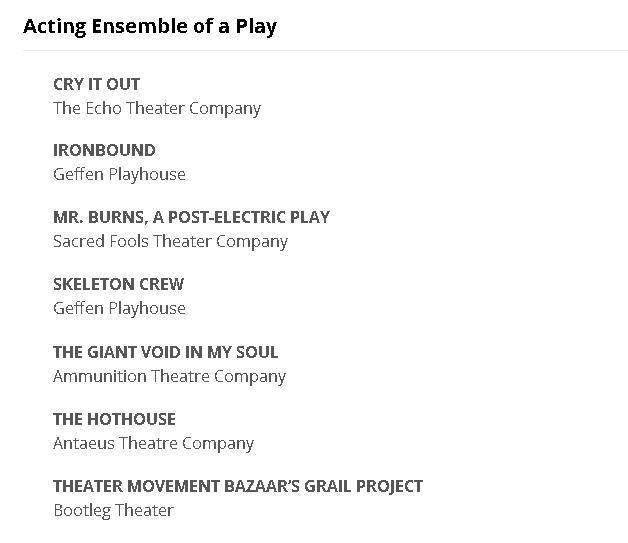
Task: Pick the play staged by Sacred Fools
Action: (191, 217)
